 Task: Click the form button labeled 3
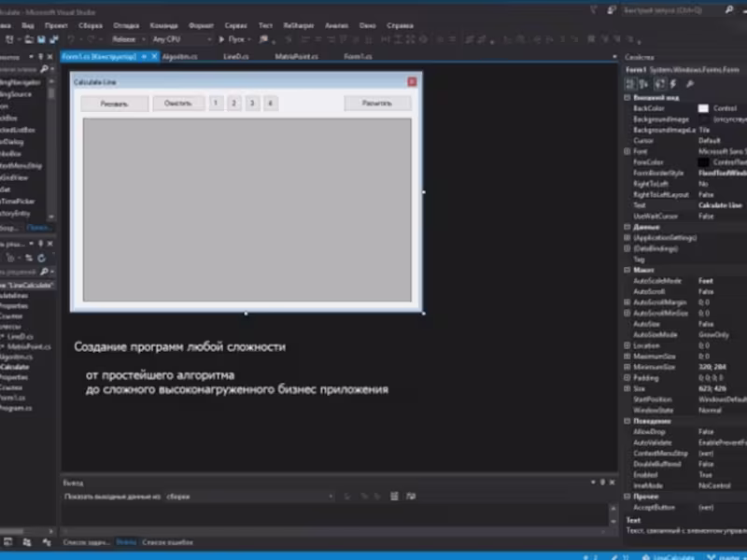point(252,103)
